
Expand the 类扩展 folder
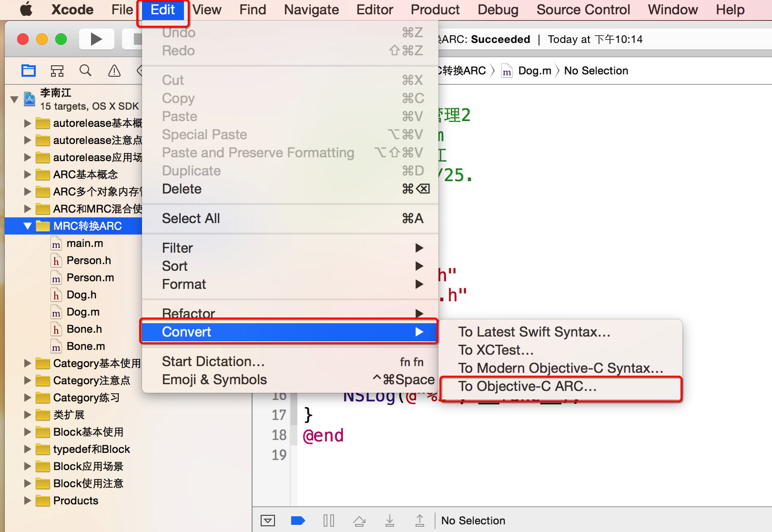click(28, 415)
